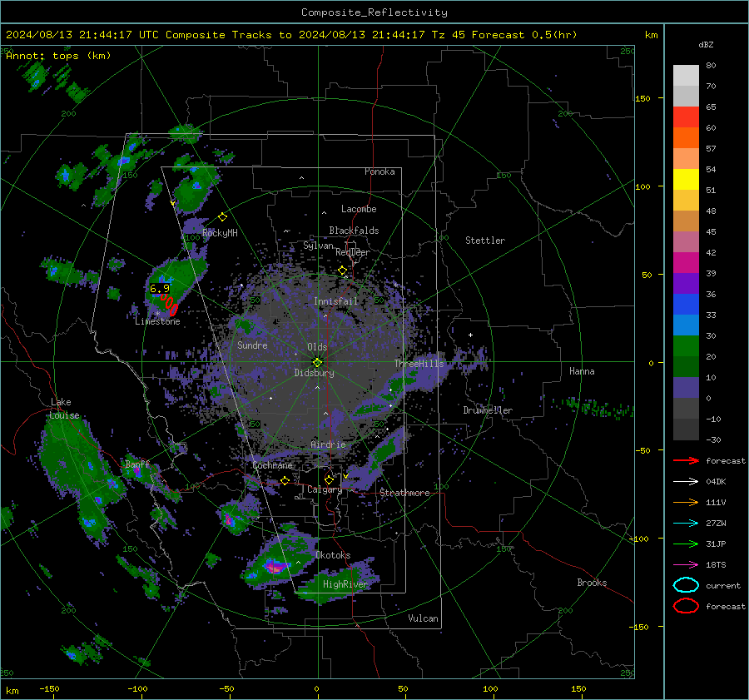The image size is (749, 700).
Task: Click the Annot: tops (km) label
Action: [58, 56]
